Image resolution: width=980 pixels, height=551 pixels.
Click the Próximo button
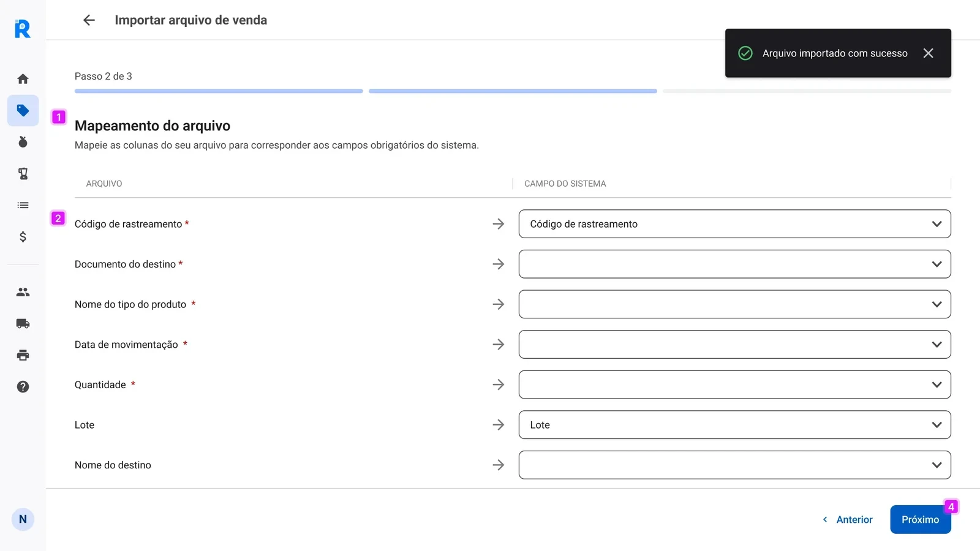tap(919, 520)
